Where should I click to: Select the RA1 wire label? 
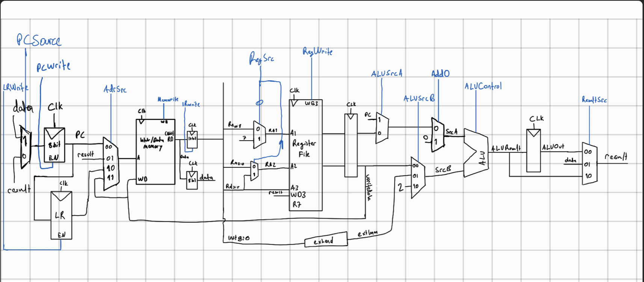pyautogui.click(x=273, y=130)
